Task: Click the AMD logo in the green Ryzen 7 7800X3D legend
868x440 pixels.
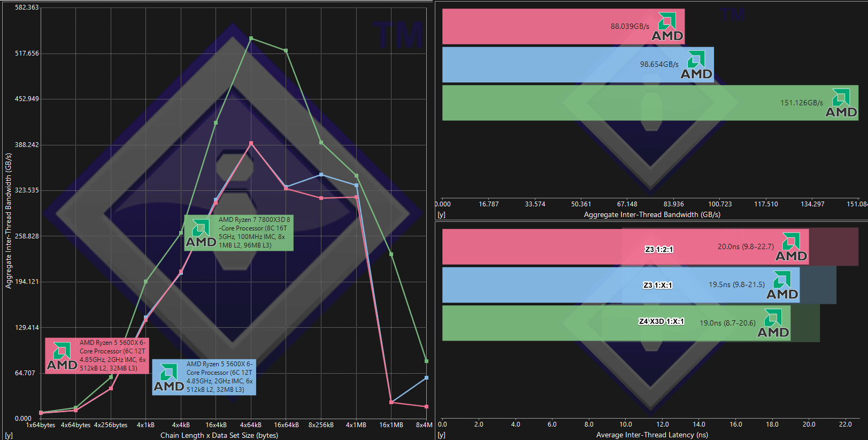Action: click(201, 233)
